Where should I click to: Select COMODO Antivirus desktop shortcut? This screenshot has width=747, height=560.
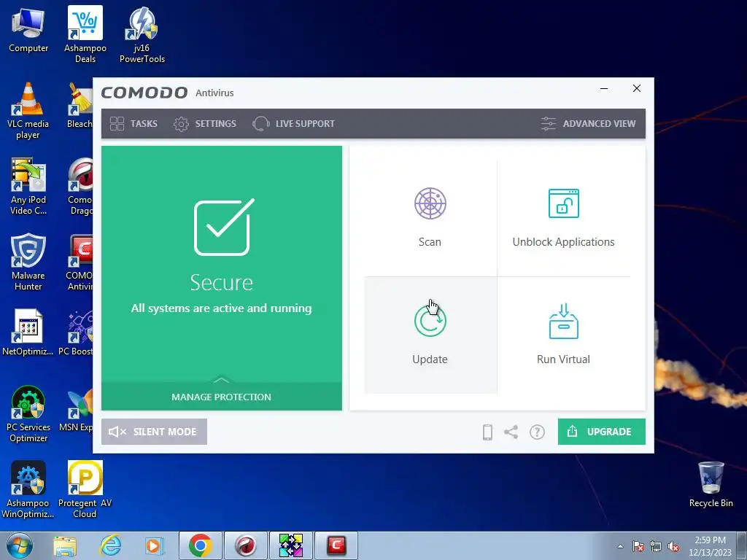pos(80,262)
